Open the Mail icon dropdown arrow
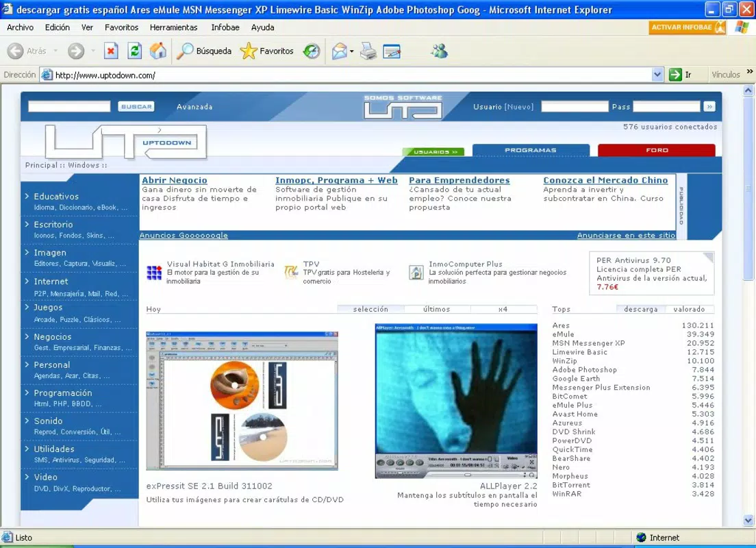The image size is (756, 548). tap(352, 51)
